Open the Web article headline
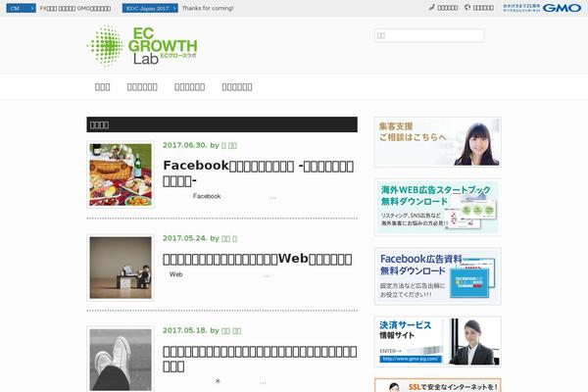This screenshot has width=588, height=392. tap(257, 259)
